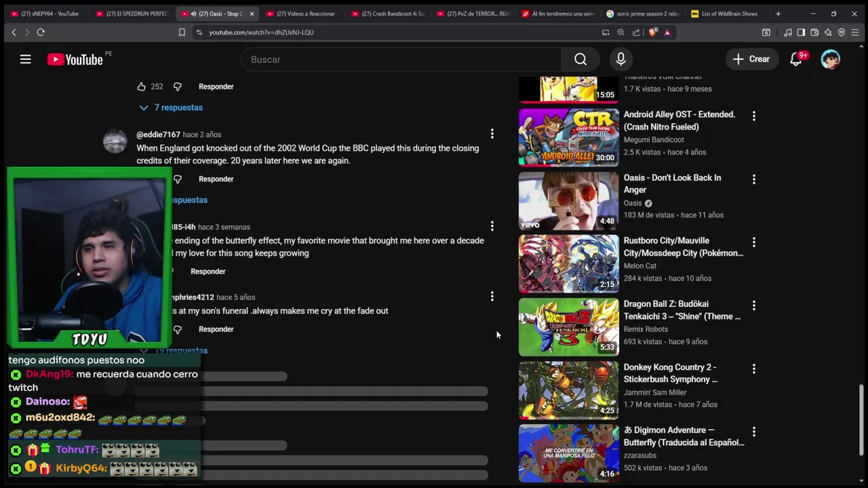
Task: Open more options for Rustboro City video
Action: [753, 243]
